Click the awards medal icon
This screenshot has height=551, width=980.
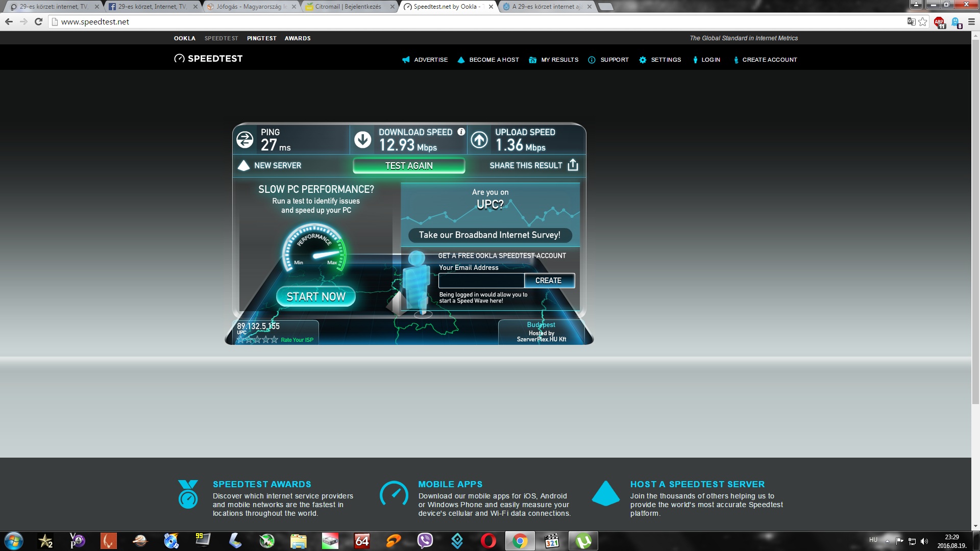[188, 494]
